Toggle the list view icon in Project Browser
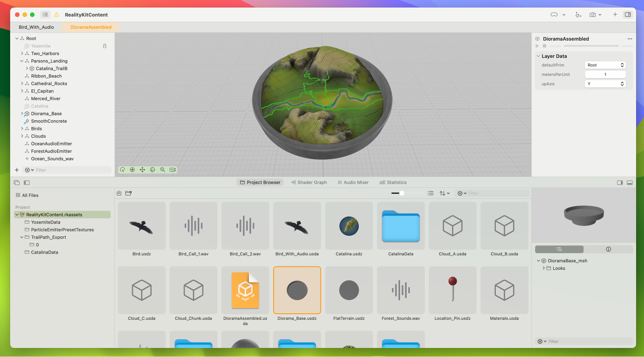The image size is (644, 357). 430,193
